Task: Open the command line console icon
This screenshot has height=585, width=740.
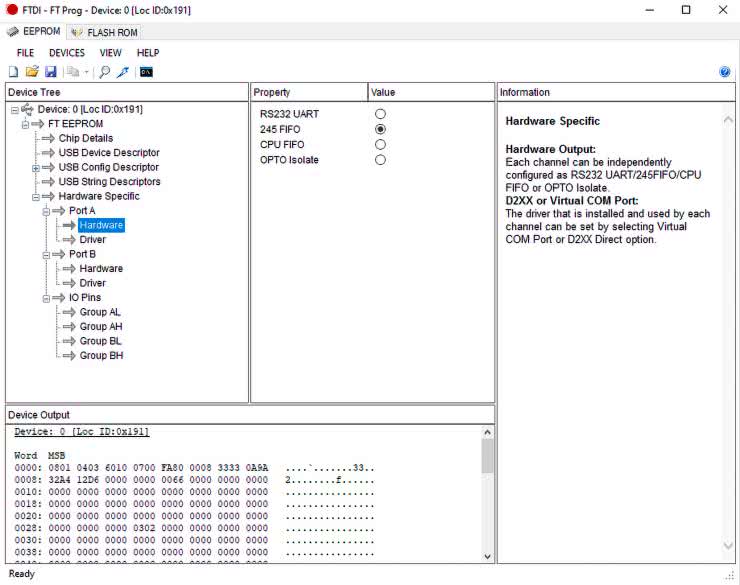Action: click(146, 72)
